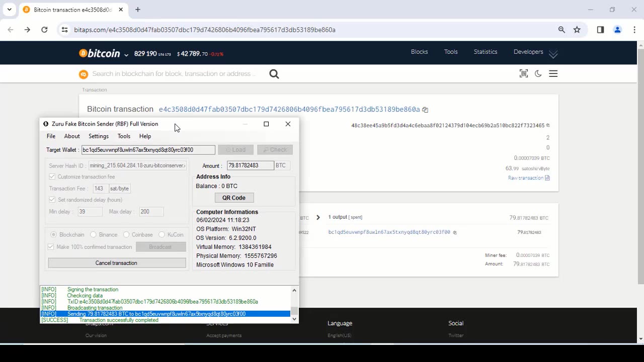
Task: Click the Transaction Fee value 143
Action: [x=101, y=189]
